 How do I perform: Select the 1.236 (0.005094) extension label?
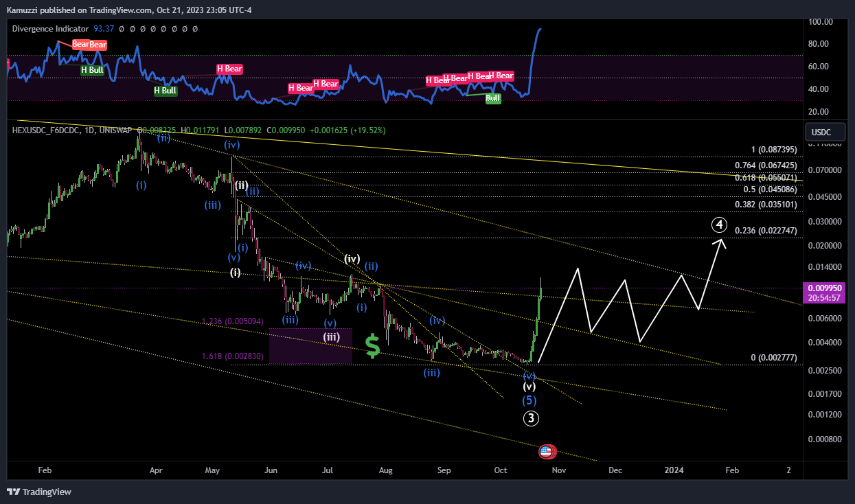233,321
